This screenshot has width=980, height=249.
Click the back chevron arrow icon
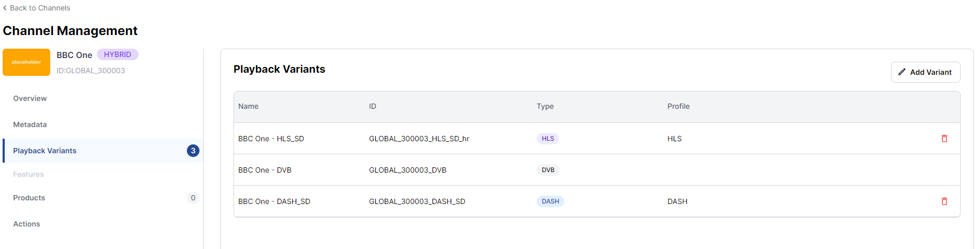[5, 8]
